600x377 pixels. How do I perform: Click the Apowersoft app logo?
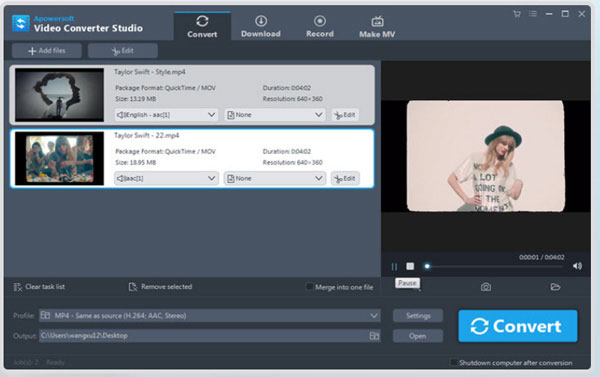click(21, 23)
